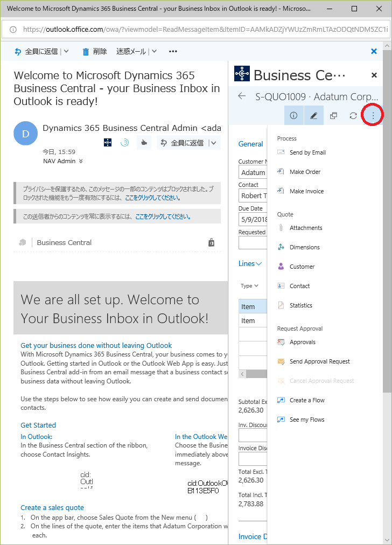Open 'Get your business done without leaving Outlook' link
Image resolution: width=392 pixels, height=545 pixels.
[x=96, y=346]
